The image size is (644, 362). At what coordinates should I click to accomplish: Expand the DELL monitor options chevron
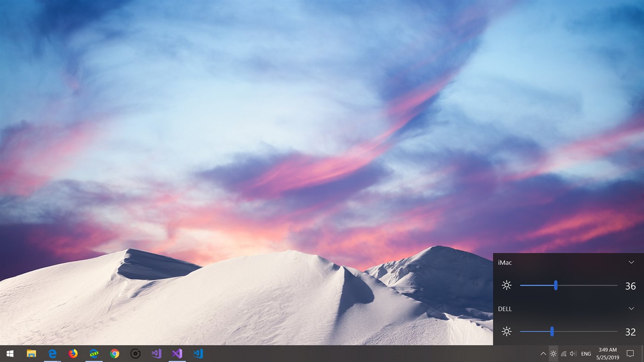point(631,308)
